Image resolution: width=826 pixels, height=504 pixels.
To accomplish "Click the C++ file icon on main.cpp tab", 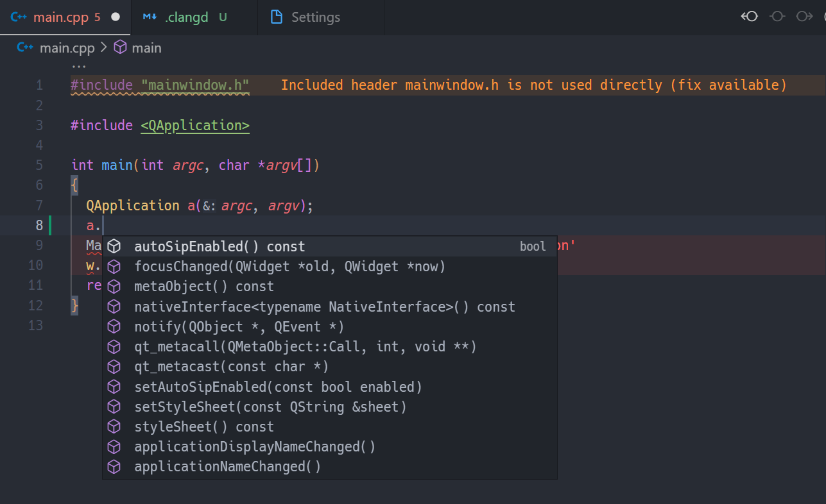I will pyautogui.click(x=18, y=17).
